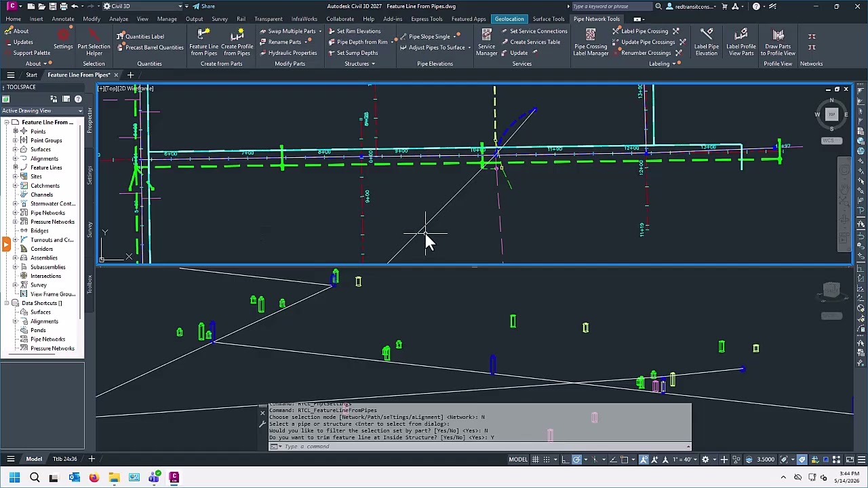Expand the Pipe Networks tree node
This screenshot has height=488, width=868.
pos(16,213)
